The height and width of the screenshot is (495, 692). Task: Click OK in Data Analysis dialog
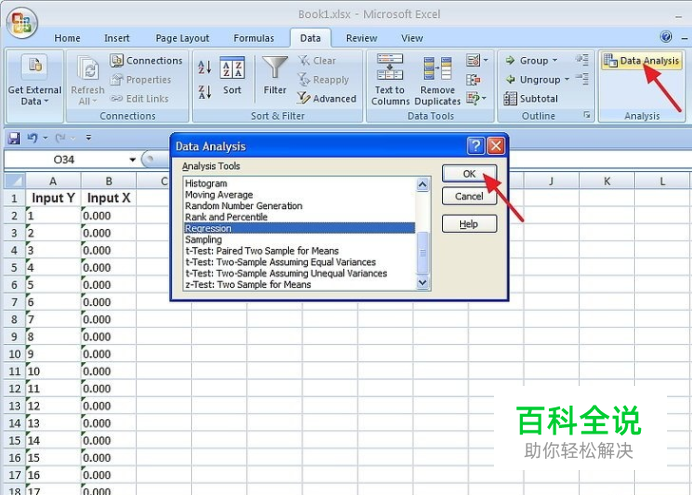click(469, 174)
